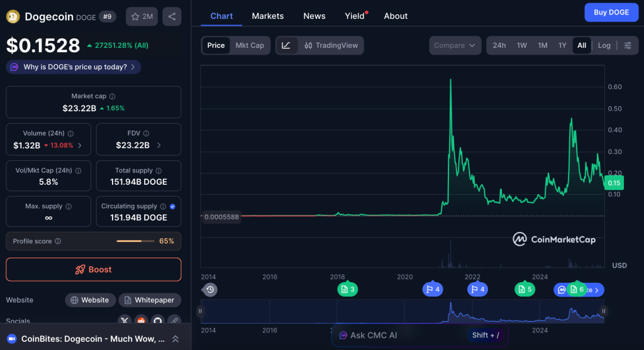
Task: Open the Markets tab
Action: click(x=268, y=16)
